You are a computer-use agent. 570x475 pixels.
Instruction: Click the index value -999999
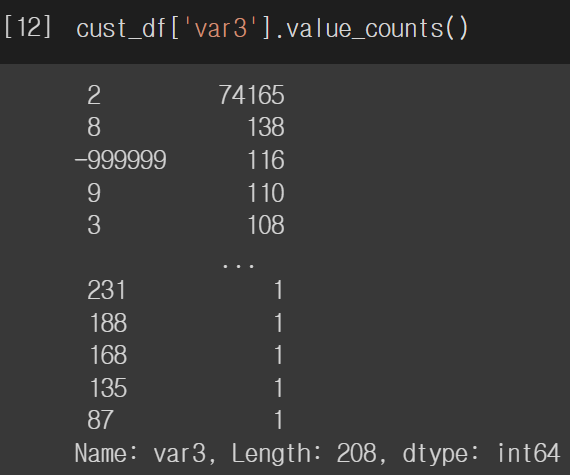pos(120,160)
